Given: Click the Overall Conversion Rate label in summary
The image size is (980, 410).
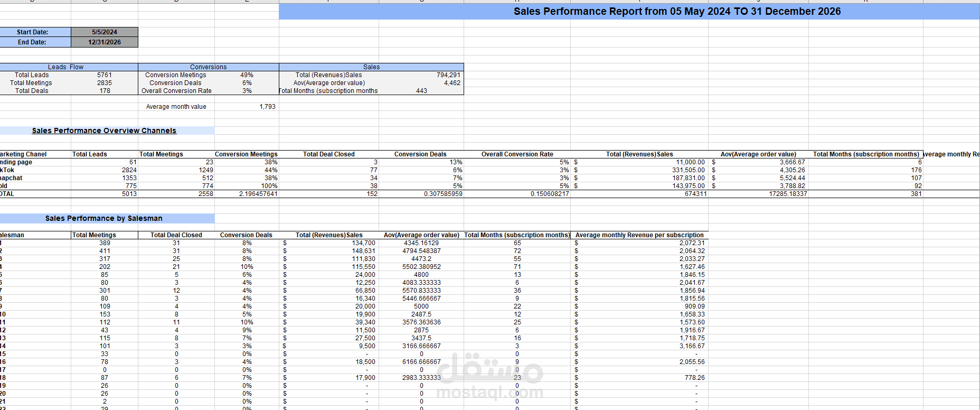Looking at the screenshot, I should coord(176,91).
